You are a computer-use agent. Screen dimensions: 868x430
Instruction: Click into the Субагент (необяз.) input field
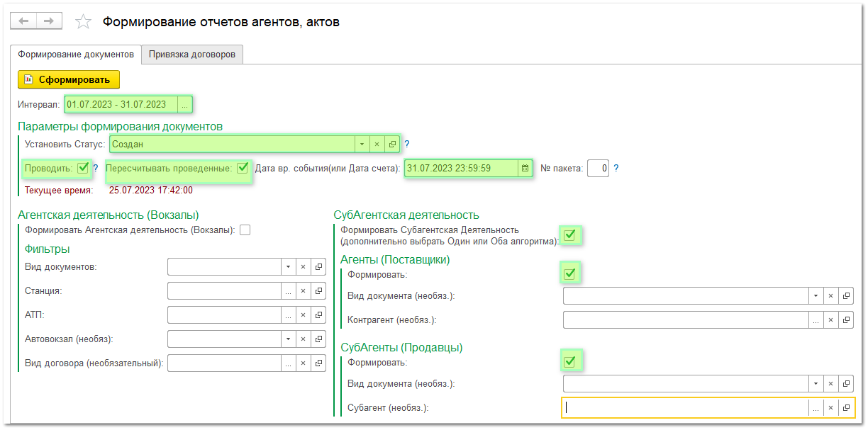(x=685, y=408)
